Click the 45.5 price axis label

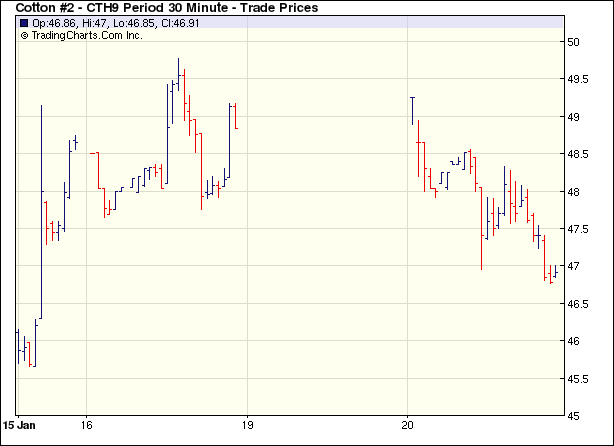[578, 379]
